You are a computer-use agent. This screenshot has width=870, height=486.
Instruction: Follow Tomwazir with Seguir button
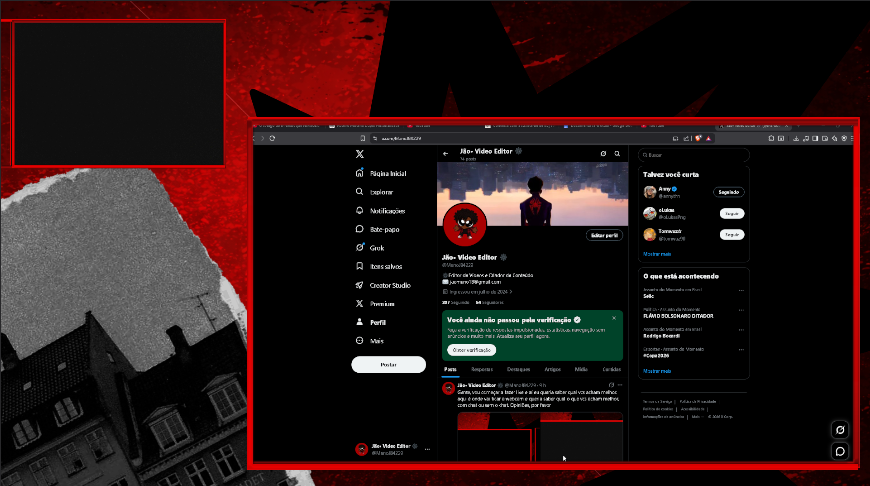coord(732,235)
